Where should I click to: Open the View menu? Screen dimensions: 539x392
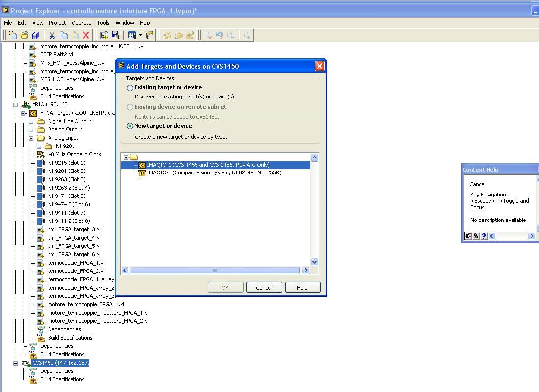(x=38, y=23)
